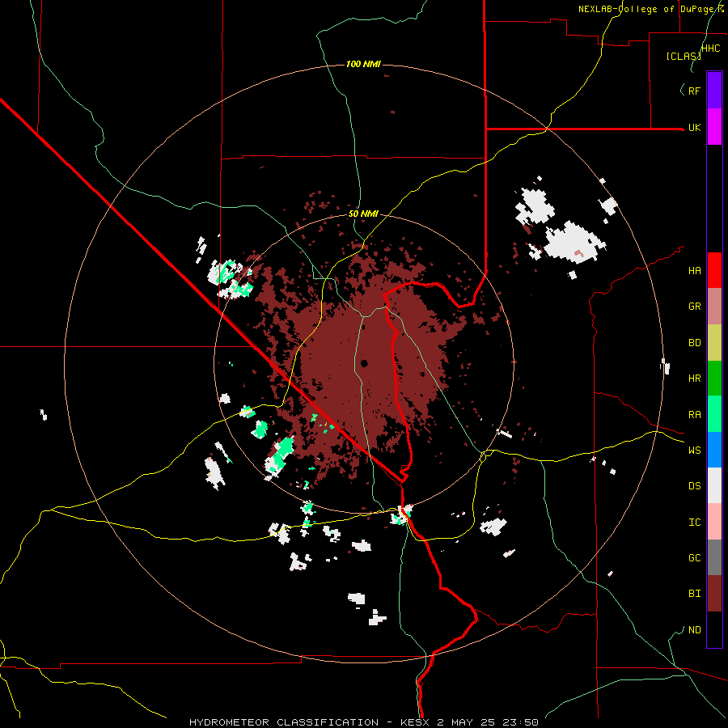Click the ND legend label

(x=695, y=630)
